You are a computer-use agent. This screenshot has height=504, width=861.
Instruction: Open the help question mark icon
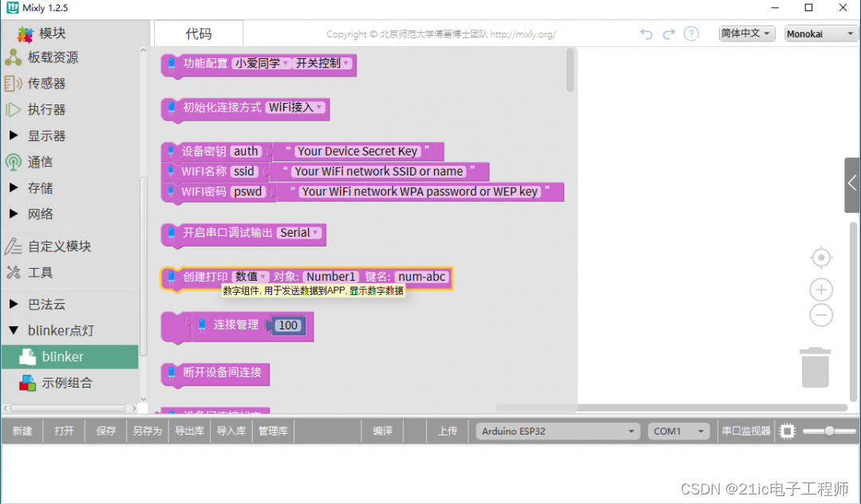[691, 34]
